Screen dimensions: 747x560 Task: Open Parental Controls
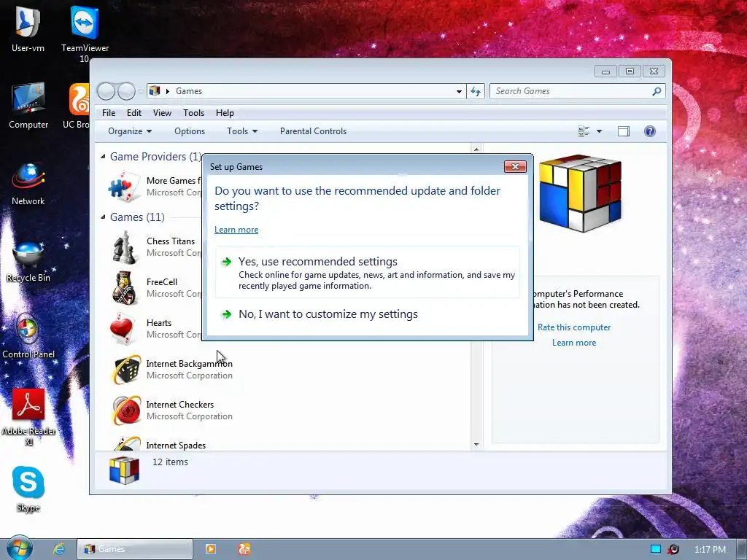pyautogui.click(x=313, y=131)
